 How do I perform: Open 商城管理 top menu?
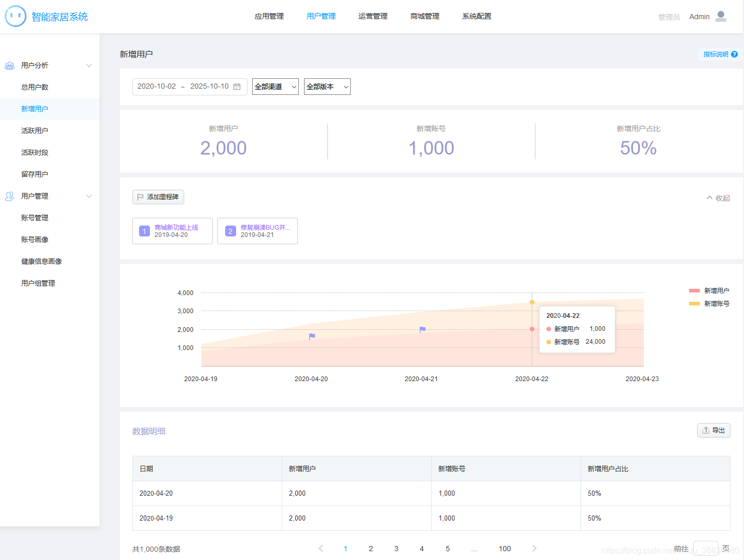coord(425,17)
